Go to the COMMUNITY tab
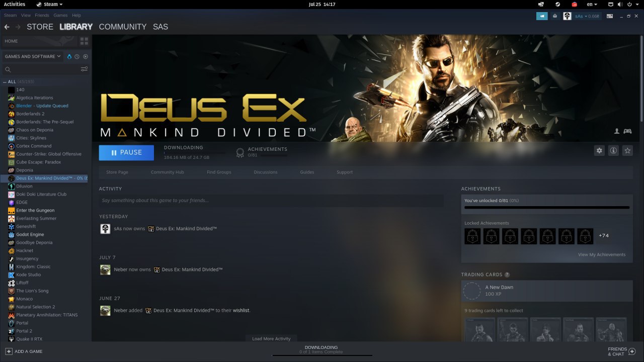 pyautogui.click(x=123, y=27)
